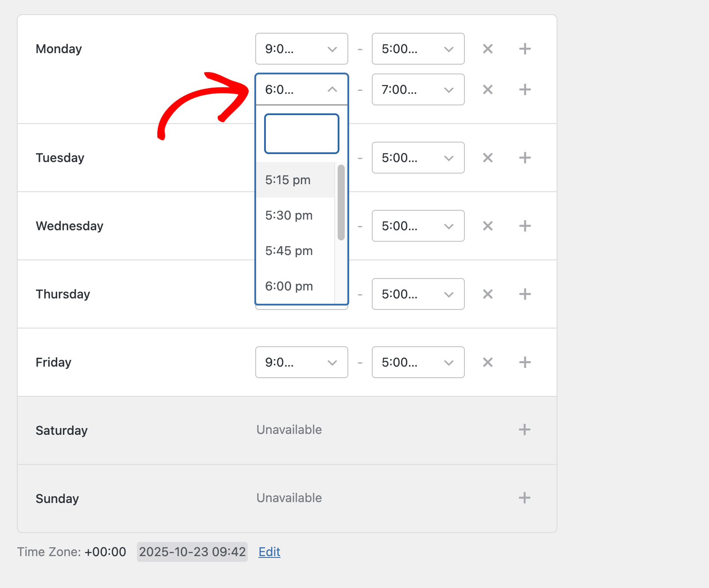
Task: Choose the 5:30 pm option
Action: (x=288, y=216)
